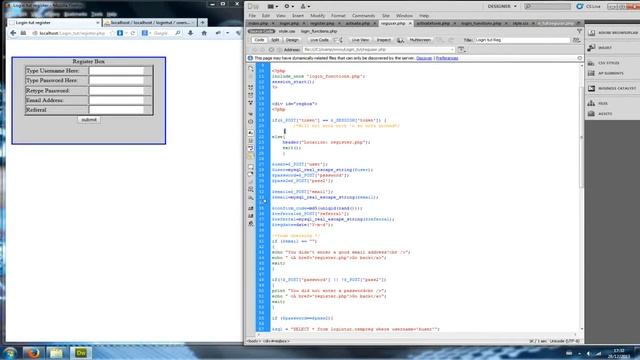Click the Firefox search magnifier icon
The width and height of the screenshot is (640, 360).
tap(178, 33)
